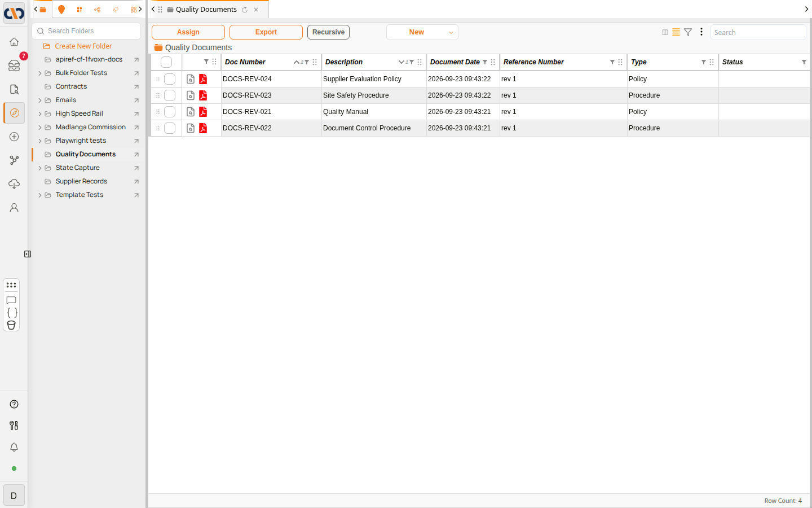Viewport: 812px width, 508px height.
Task: Click the Export button
Action: [x=266, y=32]
